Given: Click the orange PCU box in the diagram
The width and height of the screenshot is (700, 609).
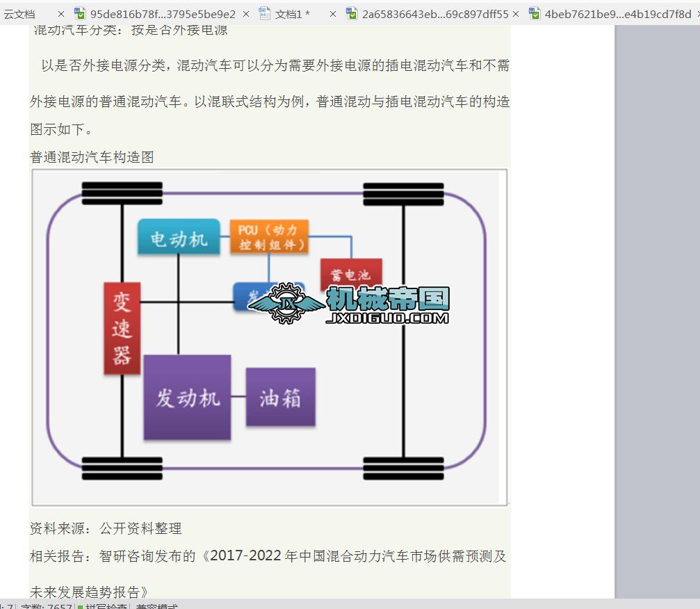Looking at the screenshot, I should (269, 237).
